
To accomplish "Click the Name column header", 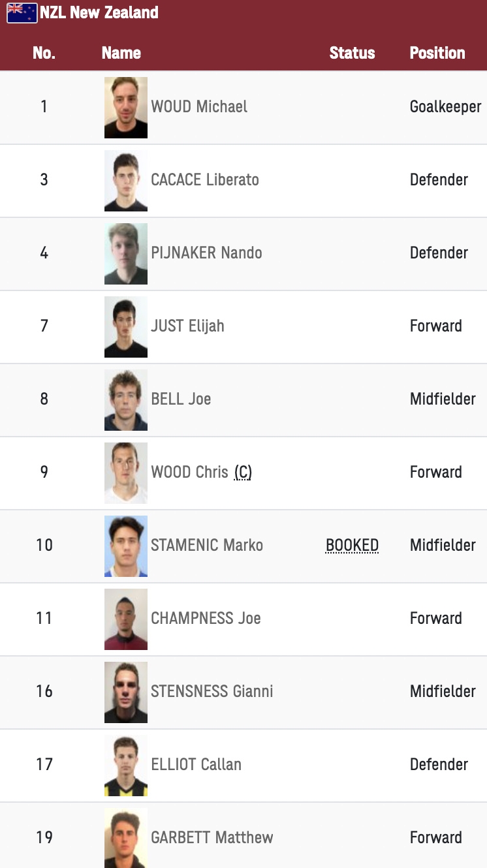I will pyautogui.click(x=121, y=53).
